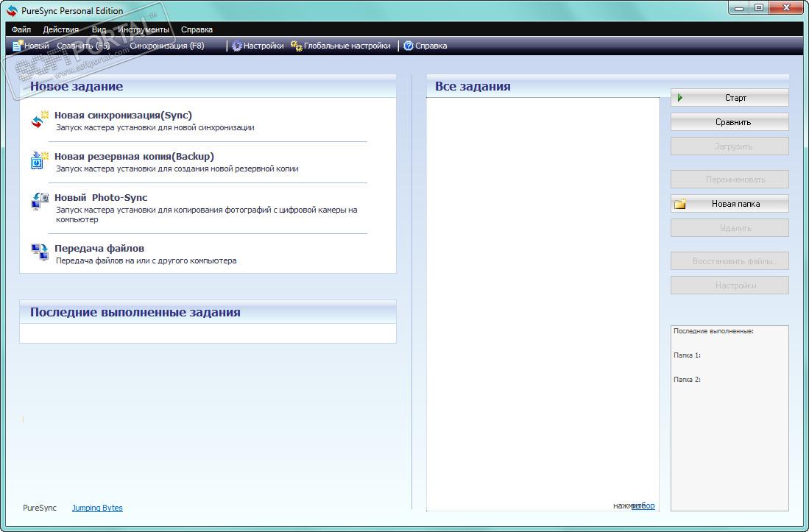Image resolution: width=809 pixels, height=532 pixels.
Task: Click the Переименовать button
Action: point(729,180)
